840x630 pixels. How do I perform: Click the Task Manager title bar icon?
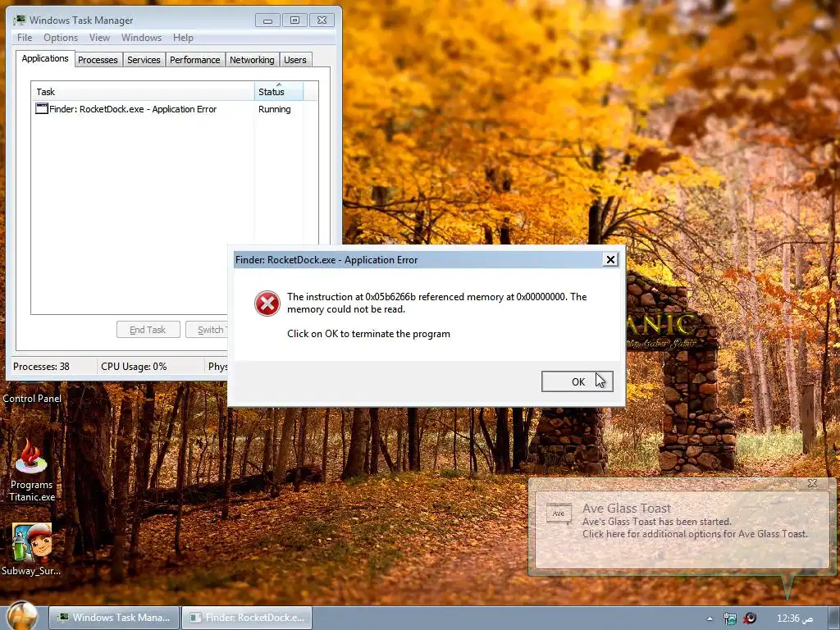[x=20, y=20]
